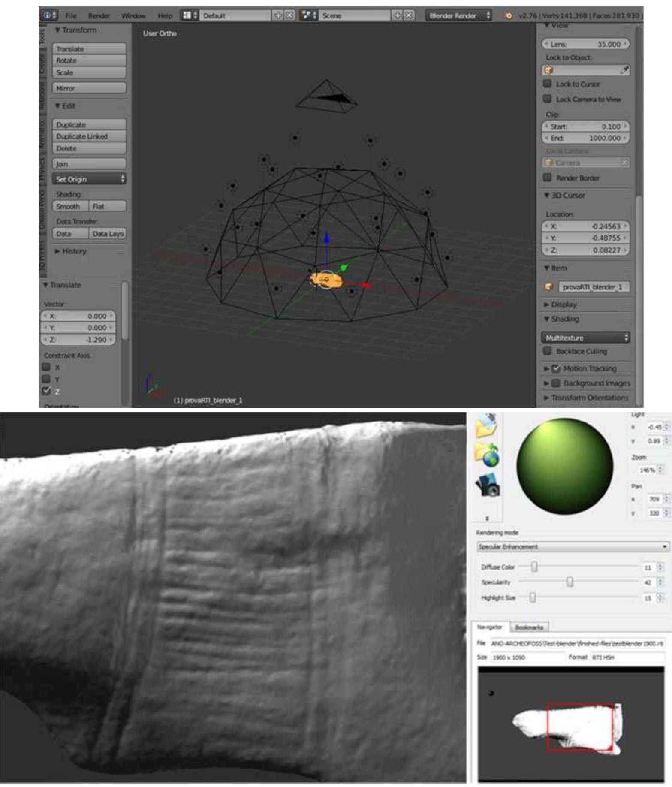
Task: Enable constraint axis X checkbox
Action: 46,367
